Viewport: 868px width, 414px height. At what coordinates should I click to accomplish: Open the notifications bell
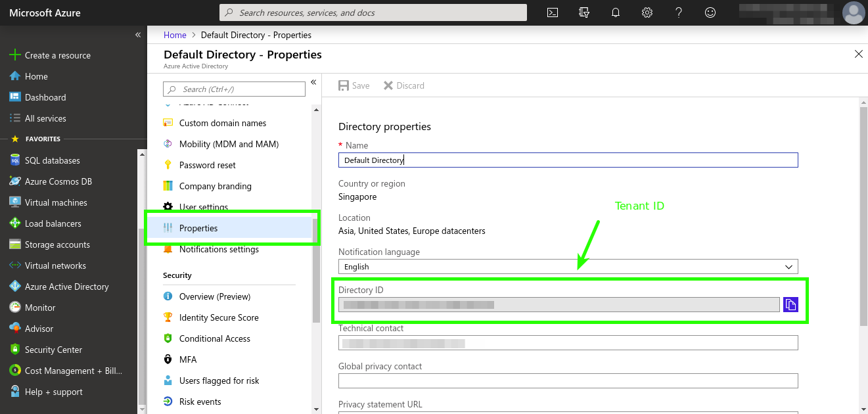point(616,12)
